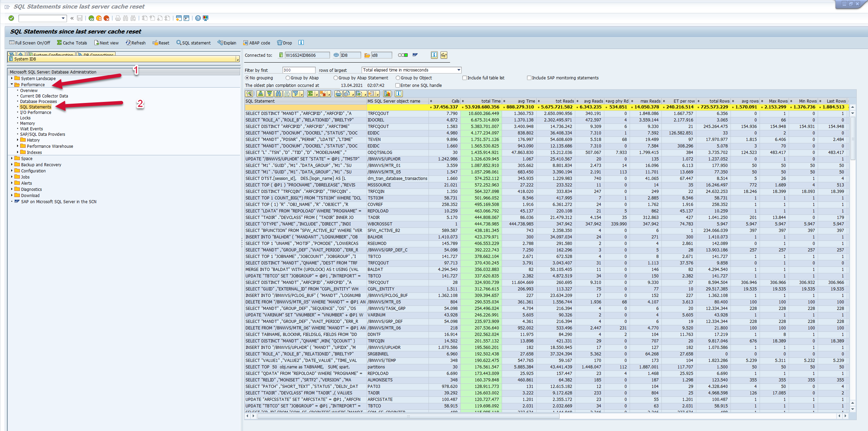The height and width of the screenshot is (431, 868).
Task: Click the binoculars find icon in grid toolbar
Action: (x=278, y=94)
